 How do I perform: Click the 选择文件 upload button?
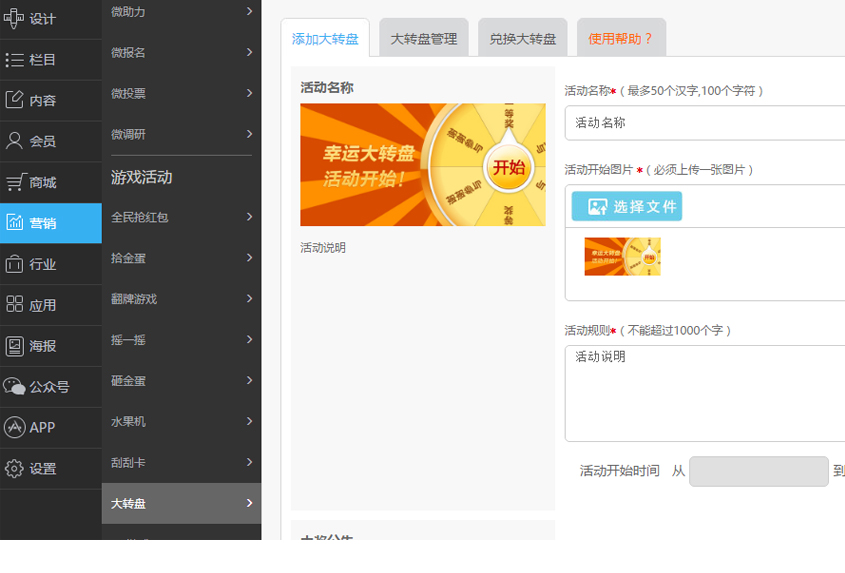(x=626, y=206)
